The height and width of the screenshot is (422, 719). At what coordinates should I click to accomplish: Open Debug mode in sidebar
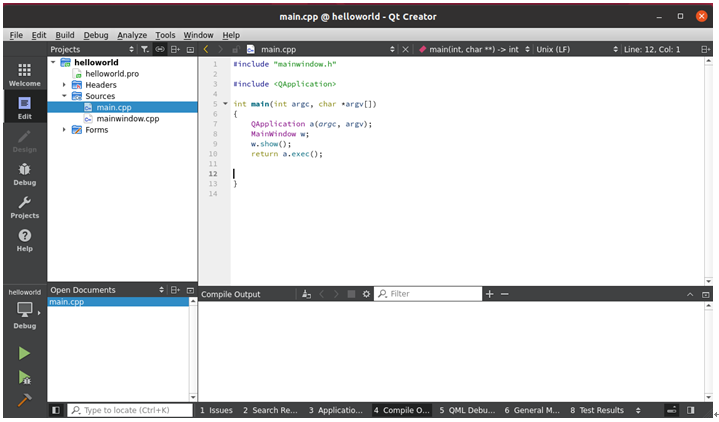coord(25,174)
